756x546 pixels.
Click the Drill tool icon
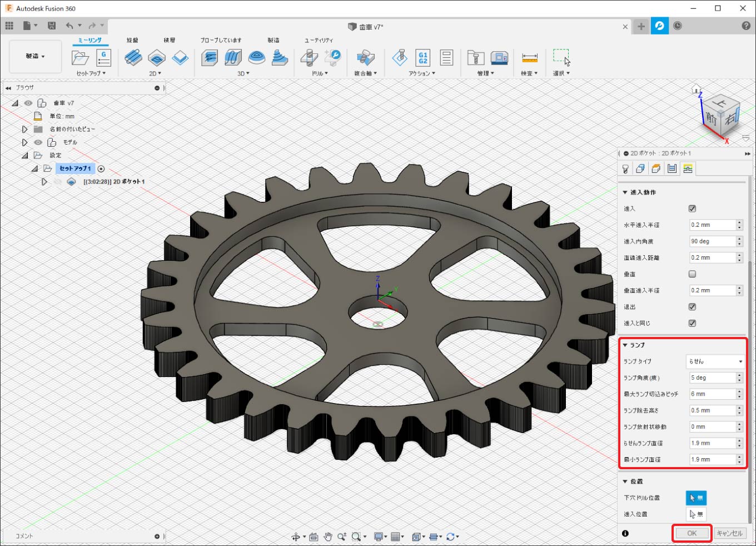pos(309,58)
